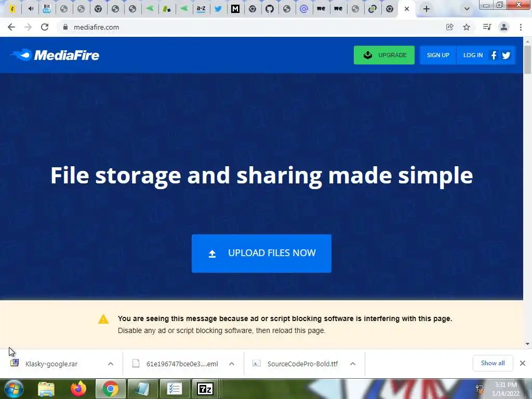Log in with the Twitter icon
The width and height of the screenshot is (532, 399).
click(506, 55)
